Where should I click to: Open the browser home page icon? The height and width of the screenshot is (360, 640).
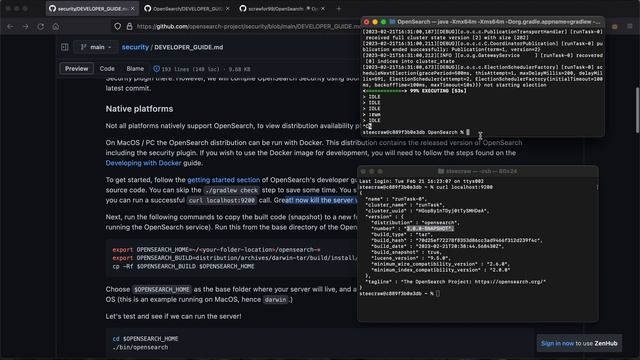click(56, 27)
